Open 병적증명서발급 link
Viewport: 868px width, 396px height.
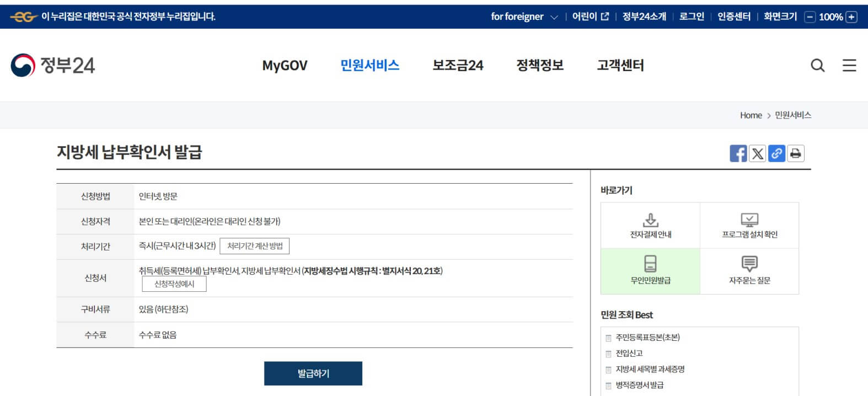640,386
